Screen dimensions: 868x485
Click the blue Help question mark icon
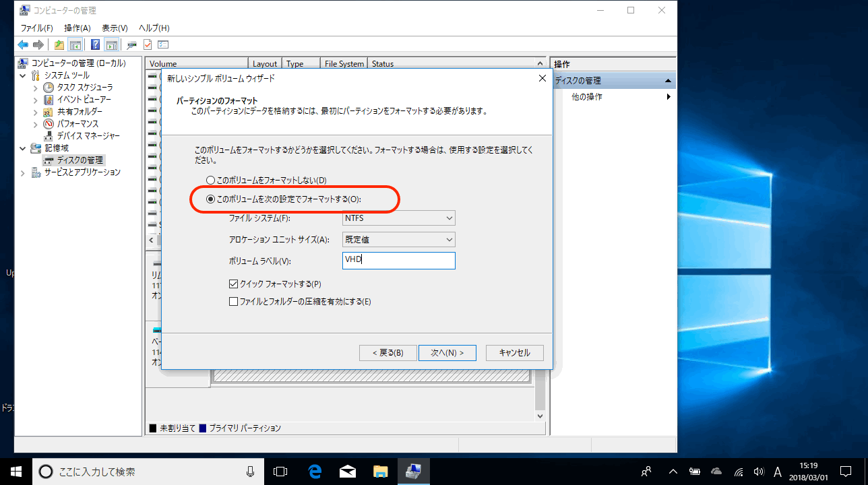click(x=95, y=45)
